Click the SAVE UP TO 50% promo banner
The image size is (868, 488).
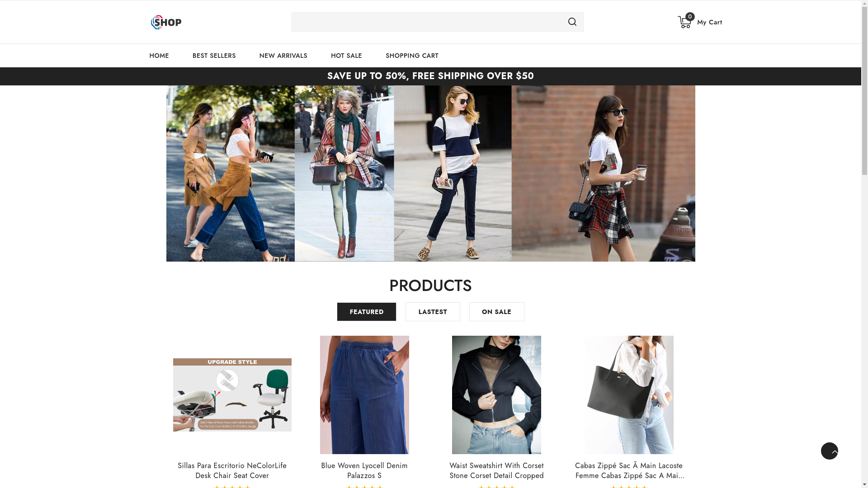tap(430, 76)
